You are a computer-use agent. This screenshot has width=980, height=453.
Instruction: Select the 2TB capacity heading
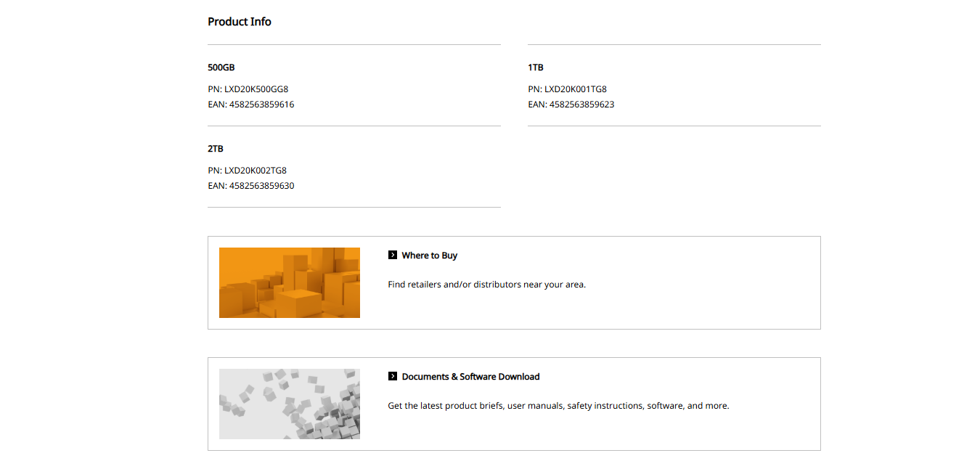[216, 149]
